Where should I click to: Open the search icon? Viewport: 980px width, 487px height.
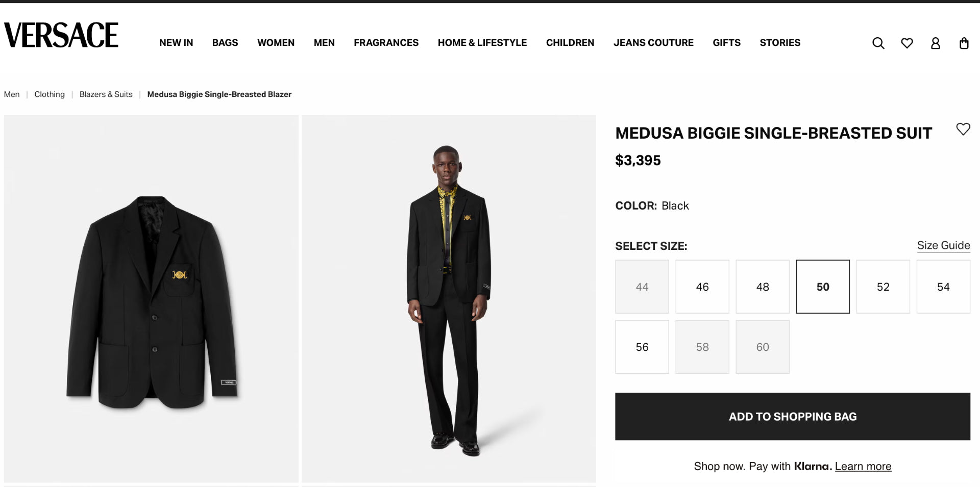(878, 43)
